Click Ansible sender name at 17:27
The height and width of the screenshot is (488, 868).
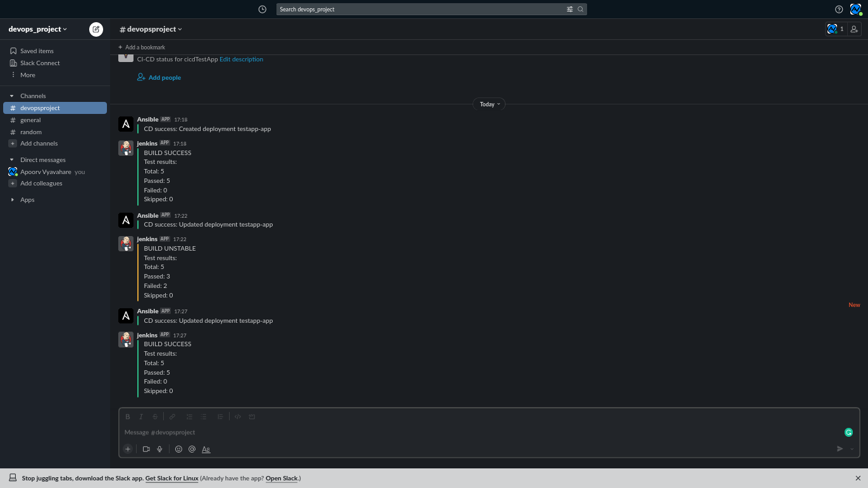click(x=147, y=311)
